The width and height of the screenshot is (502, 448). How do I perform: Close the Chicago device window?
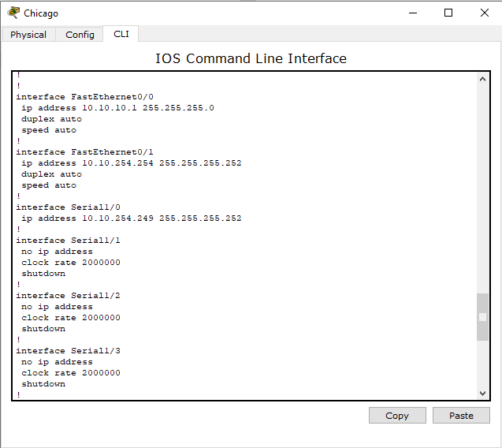(x=485, y=13)
